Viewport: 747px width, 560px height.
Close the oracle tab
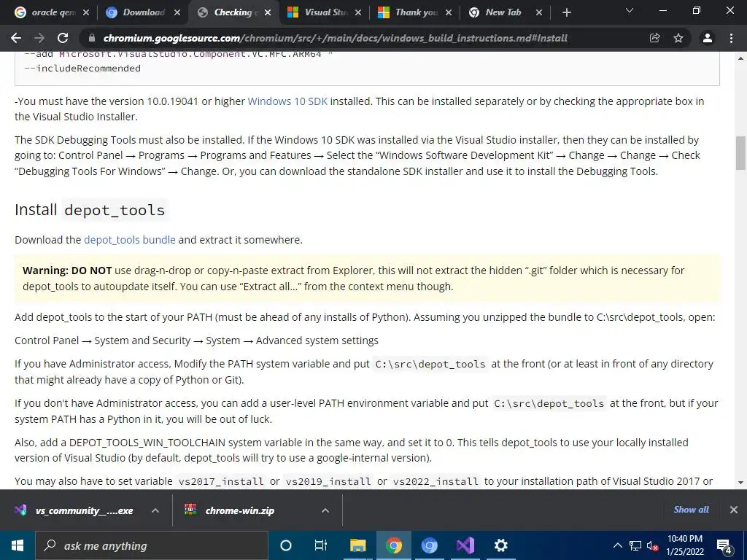86,13
